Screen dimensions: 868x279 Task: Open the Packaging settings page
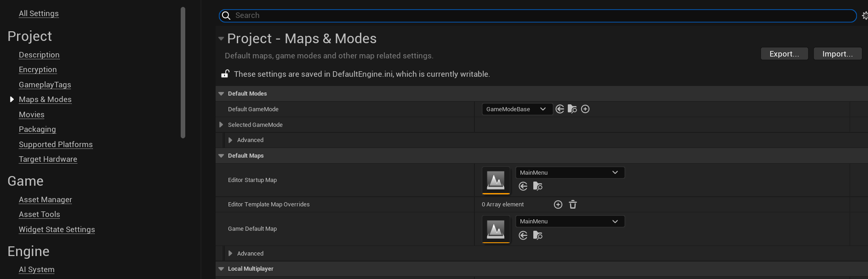pos(37,129)
